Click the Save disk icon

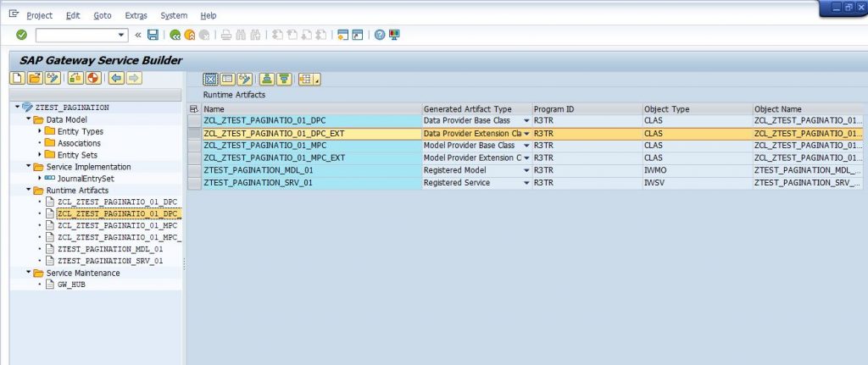tap(153, 35)
